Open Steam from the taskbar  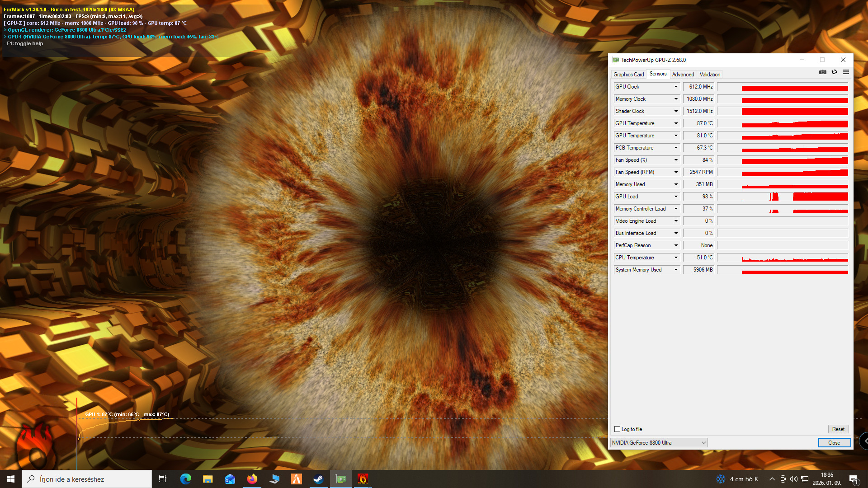pyautogui.click(x=318, y=479)
